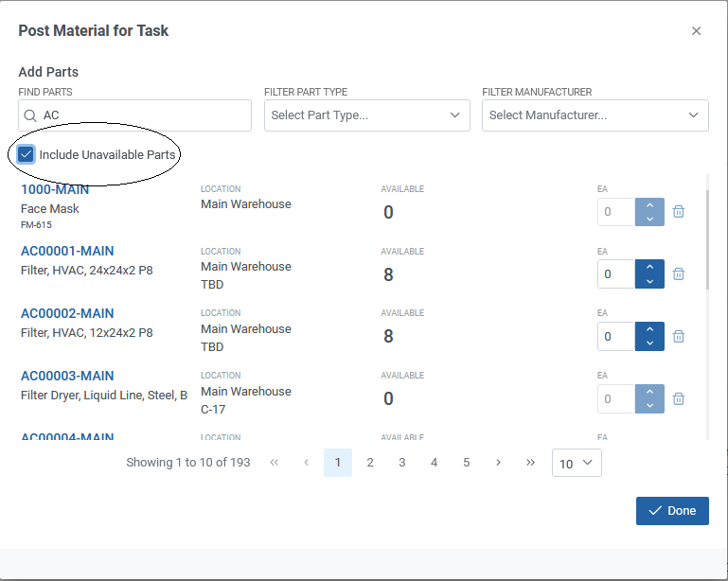Click the parts list vertical scrollbar
The width and height of the screenshot is (728, 581).
coord(707,239)
